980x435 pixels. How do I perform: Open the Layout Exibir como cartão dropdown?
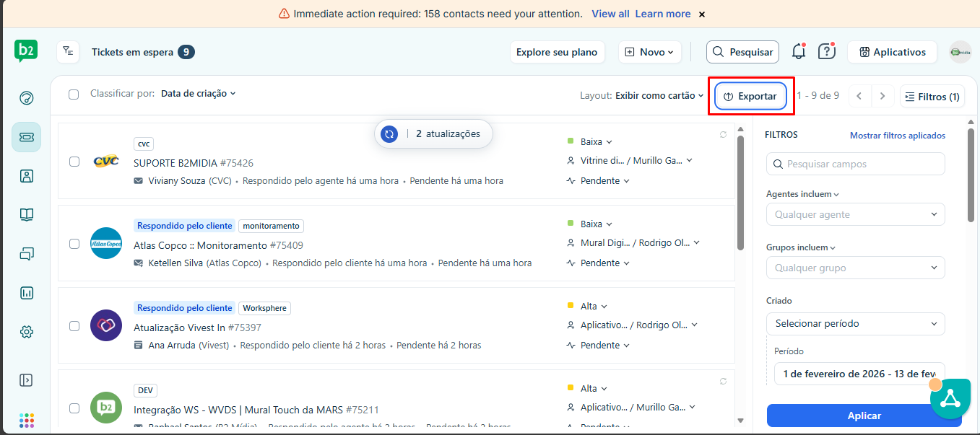pos(659,95)
